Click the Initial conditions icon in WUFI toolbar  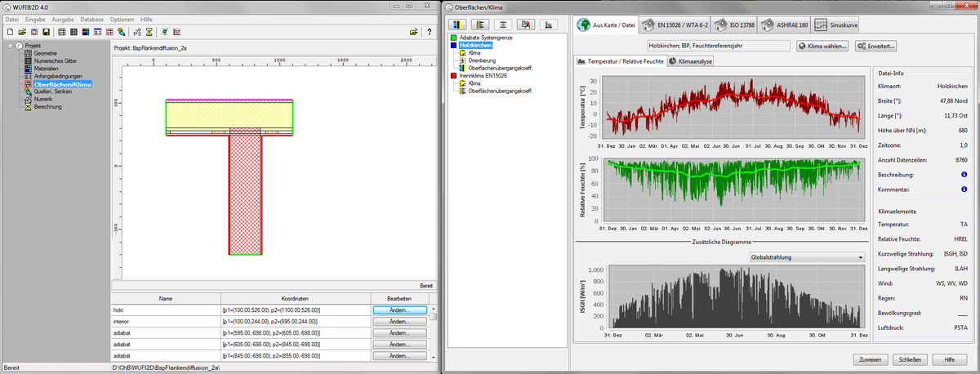[97, 32]
